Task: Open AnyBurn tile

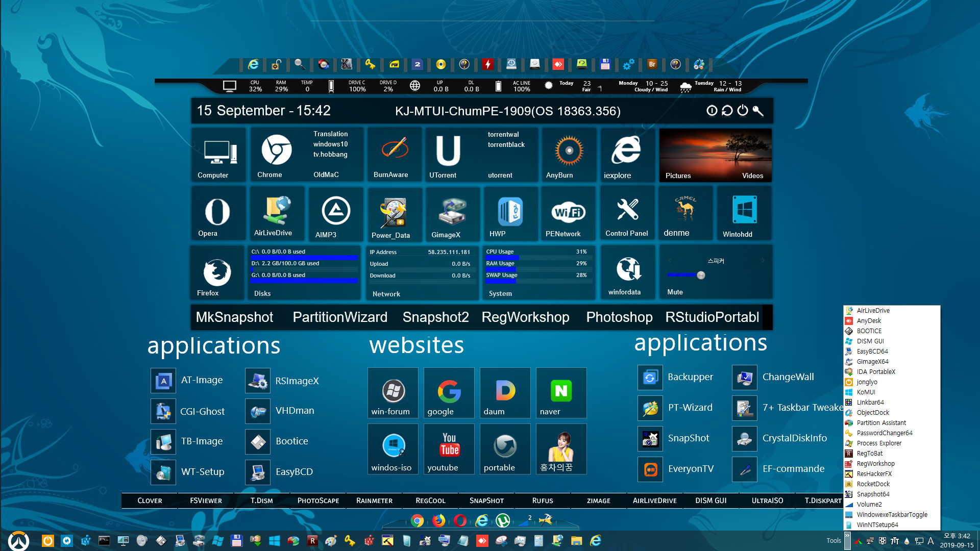Action: click(569, 155)
